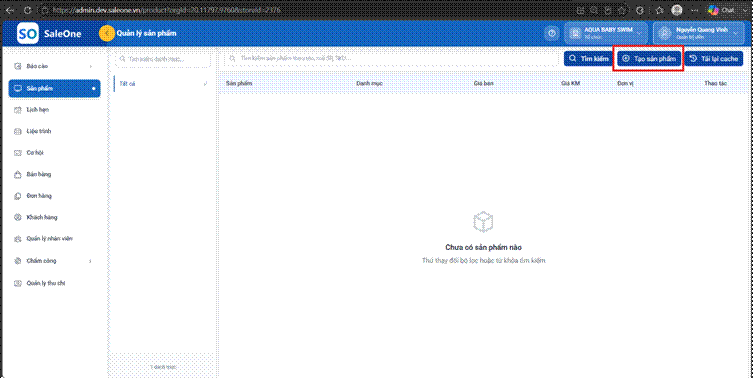Select the Sản phẩm sidebar item
The image size is (753, 378).
54,88
